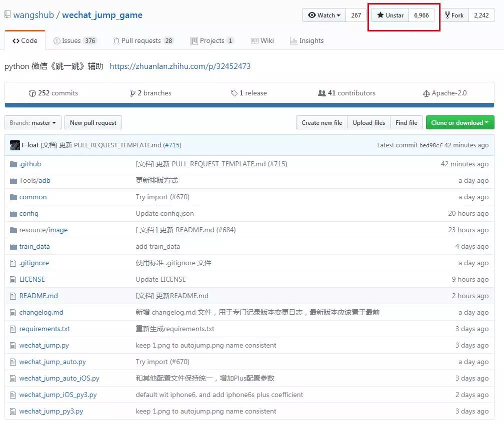Open the Clone or download dropdown
This screenshot has width=504, height=424.
tap(459, 122)
